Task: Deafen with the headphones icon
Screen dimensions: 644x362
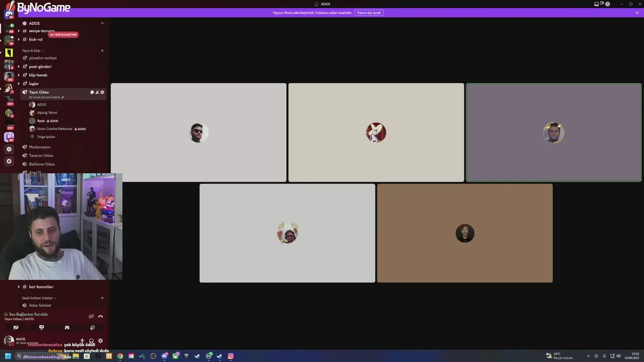Action: 91,341
